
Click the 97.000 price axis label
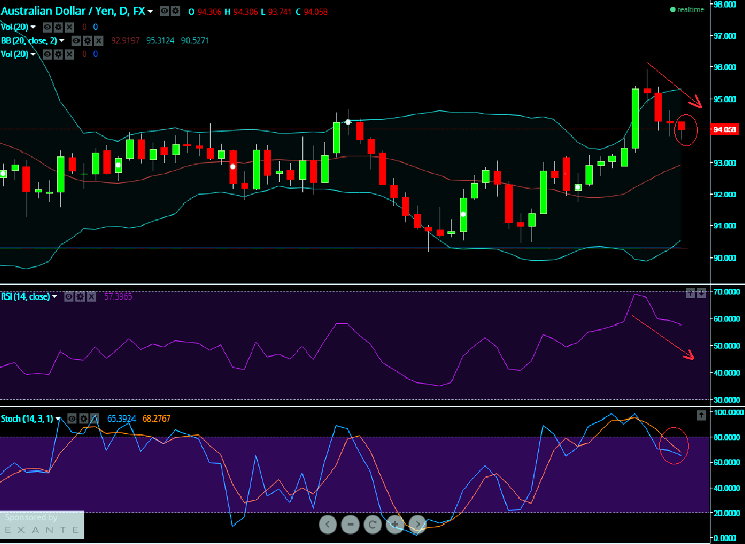725,36
